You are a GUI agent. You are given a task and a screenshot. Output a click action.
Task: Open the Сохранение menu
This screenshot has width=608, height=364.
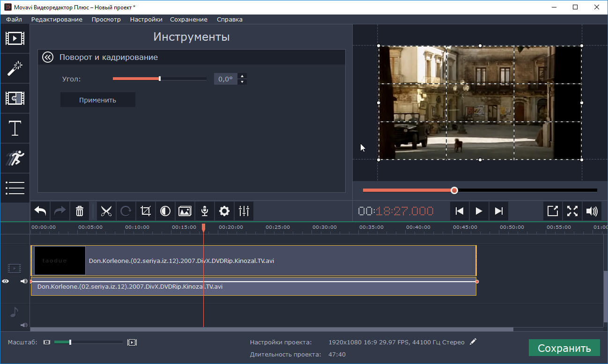pyautogui.click(x=188, y=19)
